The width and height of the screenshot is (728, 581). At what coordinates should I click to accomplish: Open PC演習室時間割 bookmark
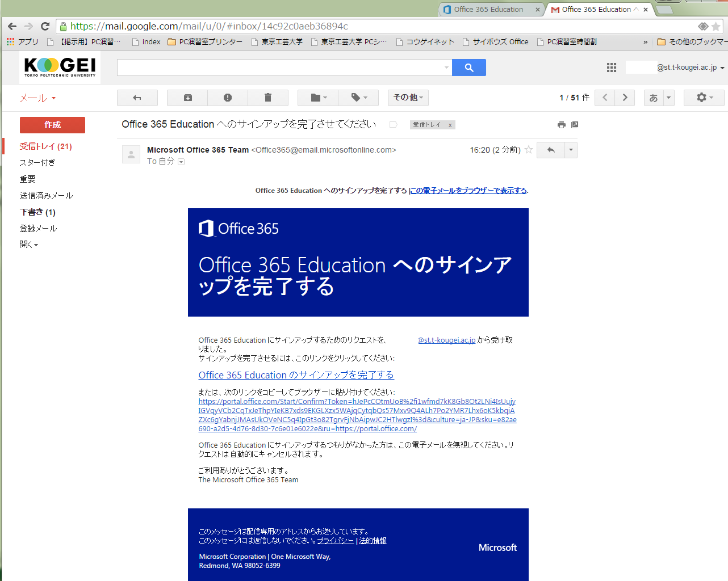[x=567, y=41]
